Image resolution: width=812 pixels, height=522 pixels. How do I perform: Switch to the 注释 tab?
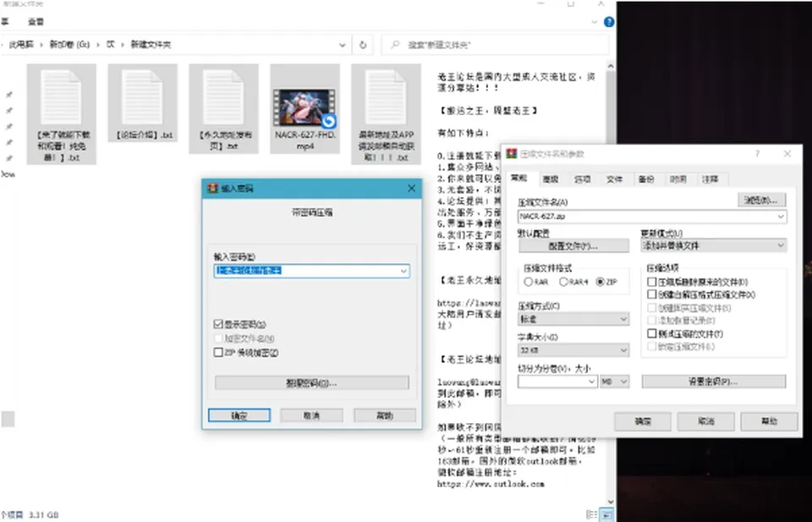click(x=710, y=179)
